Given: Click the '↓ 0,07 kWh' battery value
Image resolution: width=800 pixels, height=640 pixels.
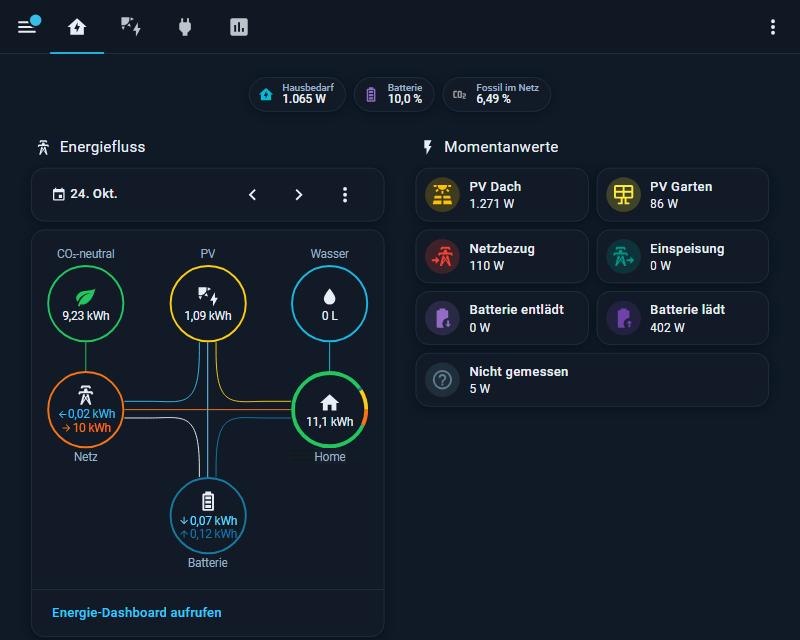Looking at the screenshot, I should coord(208,521).
